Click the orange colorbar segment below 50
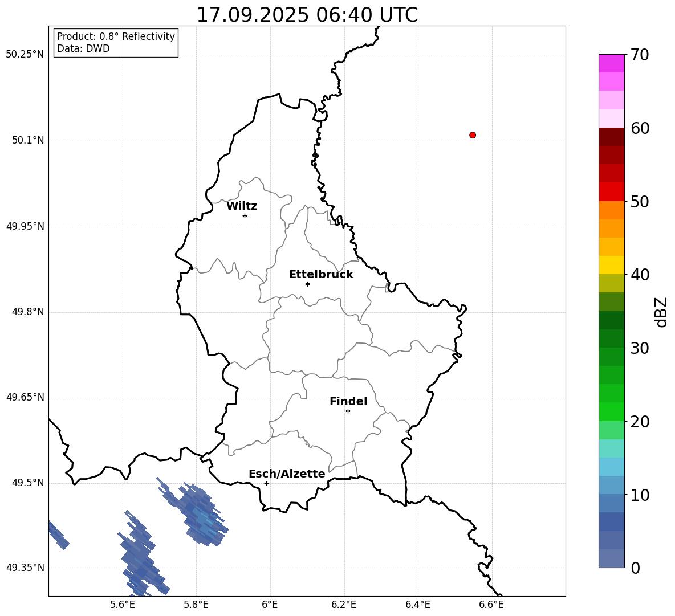Image resolution: width=675 pixels, height=616 pixels. point(611,210)
